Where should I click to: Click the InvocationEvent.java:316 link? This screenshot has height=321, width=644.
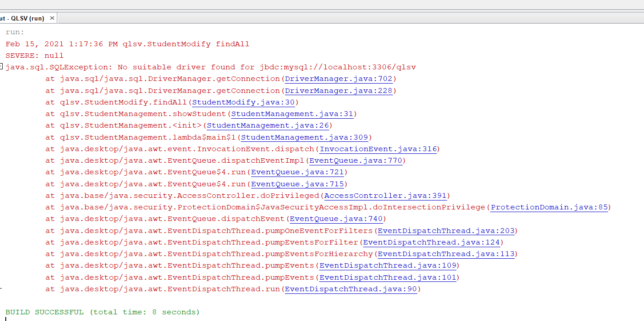click(378, 149)
